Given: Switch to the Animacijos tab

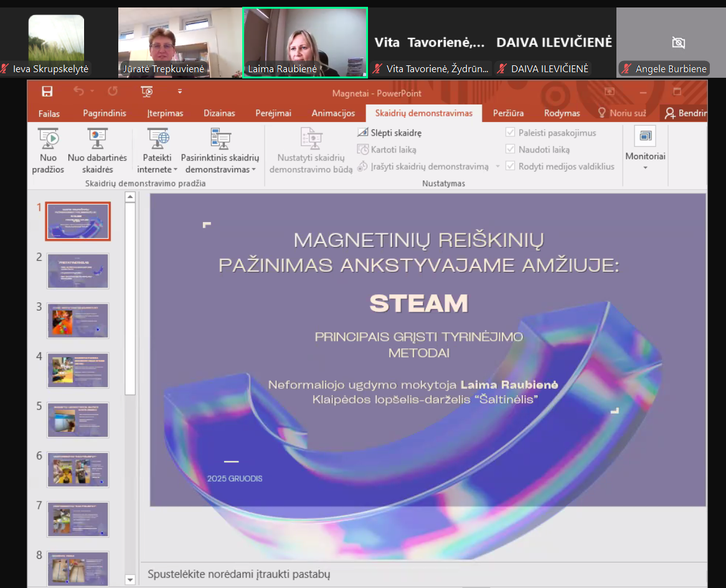Looking at the screenshot, I should [x=333, y=113].
